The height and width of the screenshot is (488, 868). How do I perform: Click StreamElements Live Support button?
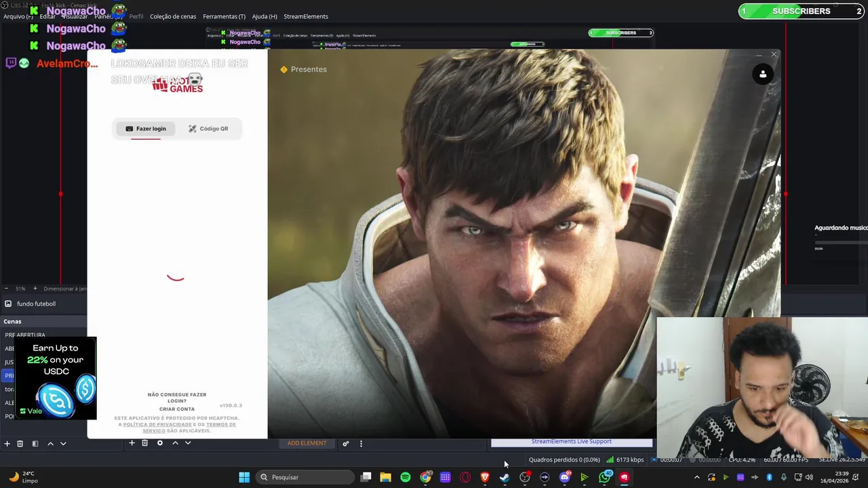tap(572, 442)
